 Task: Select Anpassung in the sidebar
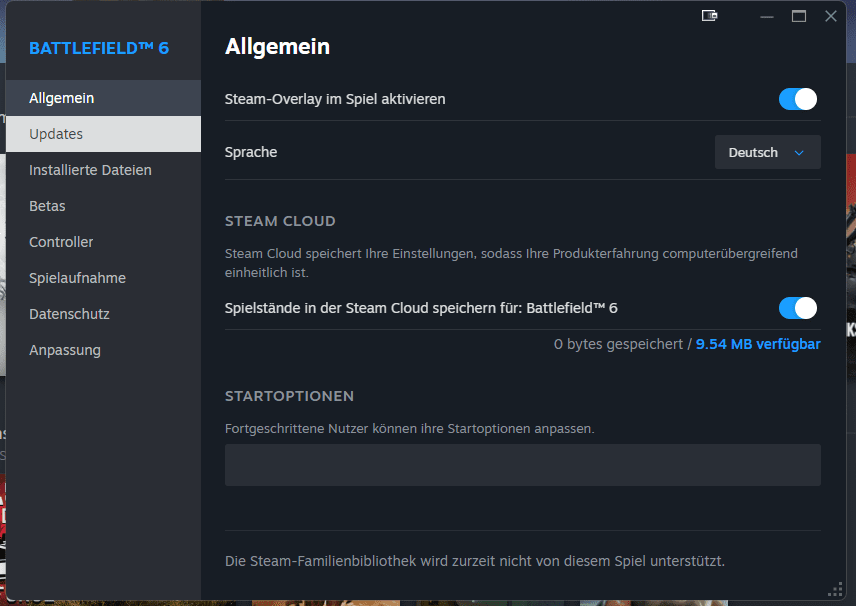click(65, 350)
